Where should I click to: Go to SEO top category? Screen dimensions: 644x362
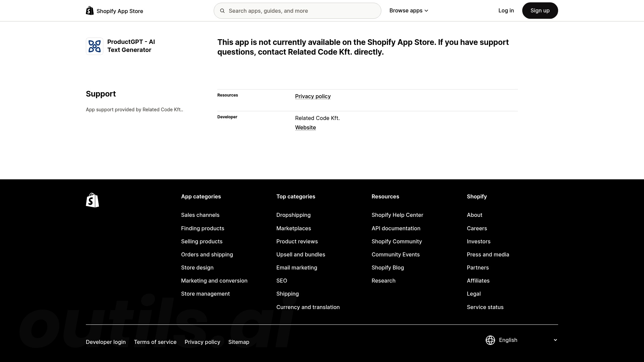pyautogui.click(x=282, y=281)
